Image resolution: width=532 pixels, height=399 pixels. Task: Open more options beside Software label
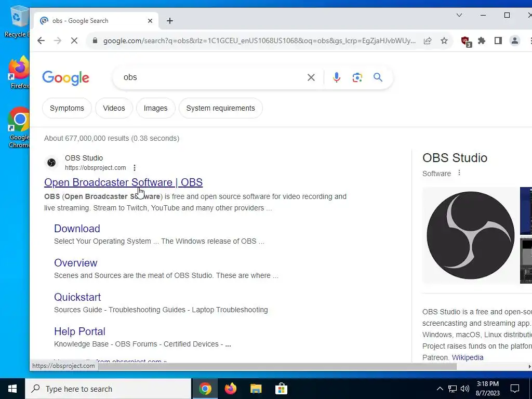[x=459, y=172]
